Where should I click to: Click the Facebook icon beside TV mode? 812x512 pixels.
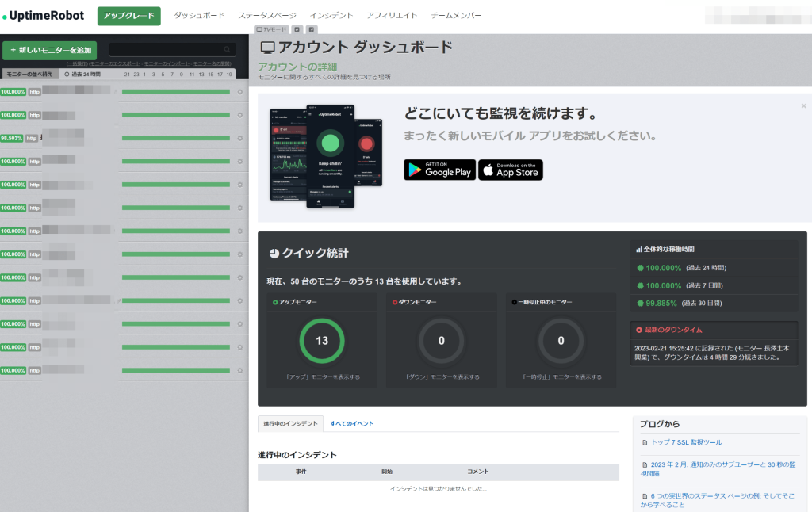(x=311, y=29)
